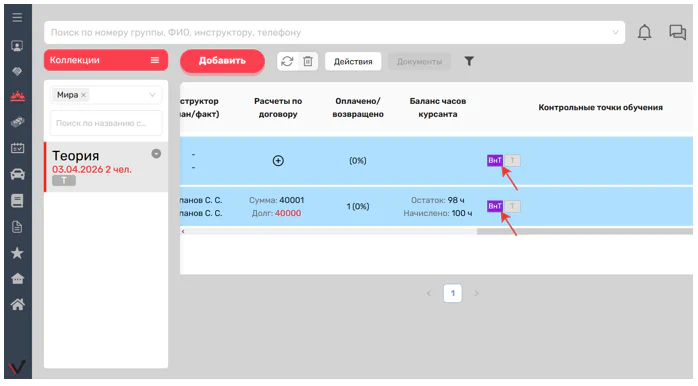Click the Документы button
The image size is (698, 386).
[x=419, y=61]
